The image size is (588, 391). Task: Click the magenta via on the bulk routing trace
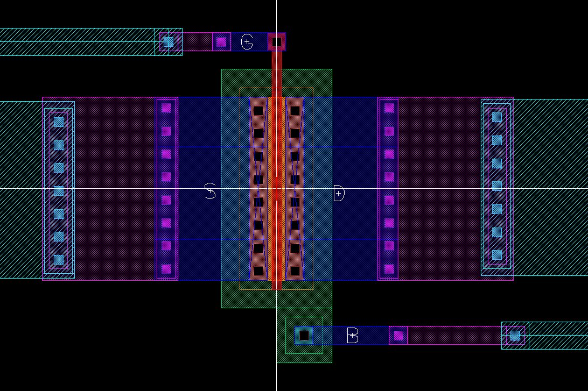pyautogui.click(x=399, y=335)
